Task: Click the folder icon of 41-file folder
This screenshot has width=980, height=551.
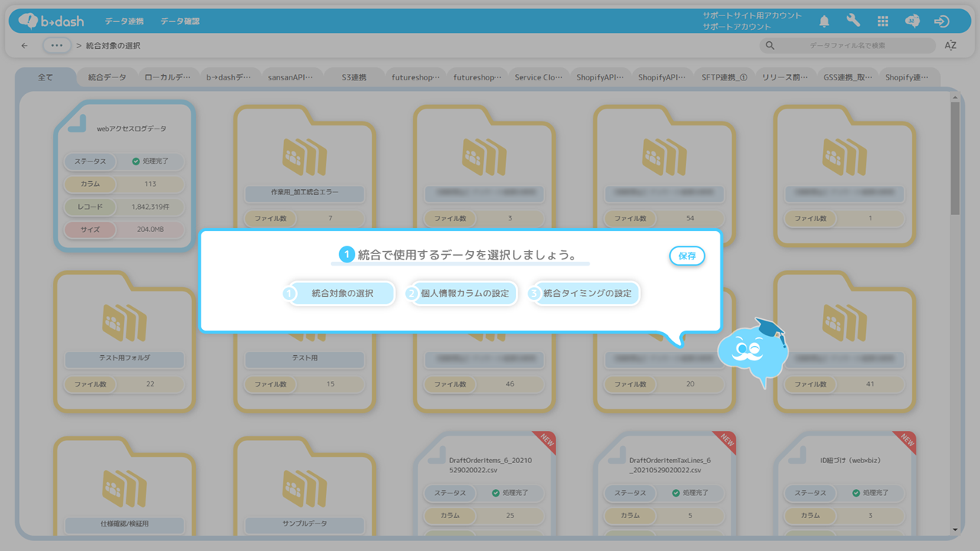Action: click(844, 322)
